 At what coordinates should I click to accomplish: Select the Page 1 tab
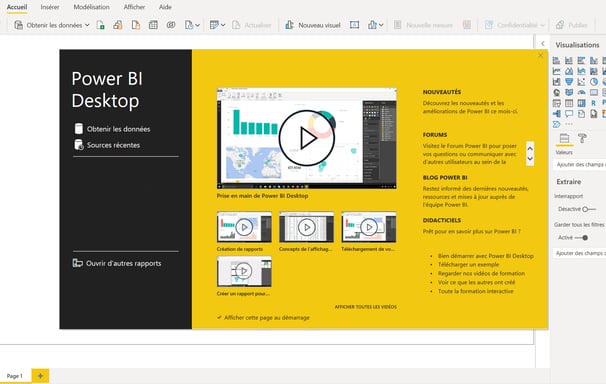point(15,376)
